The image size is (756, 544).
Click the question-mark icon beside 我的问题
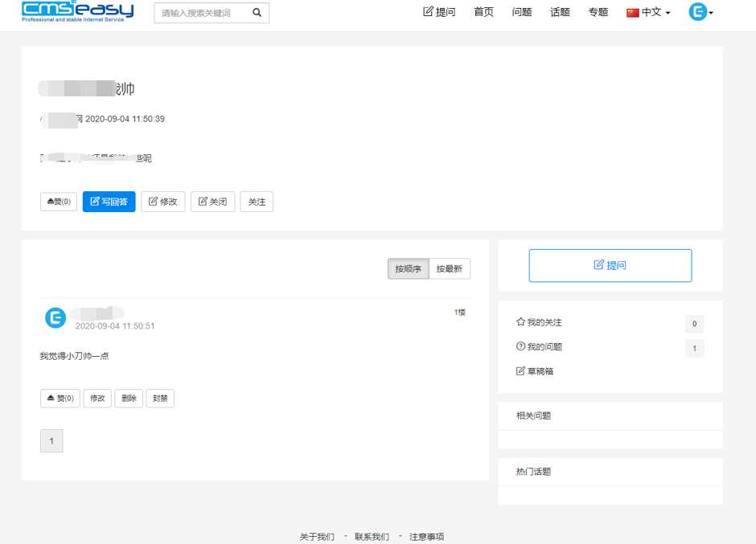coord(522,347)
